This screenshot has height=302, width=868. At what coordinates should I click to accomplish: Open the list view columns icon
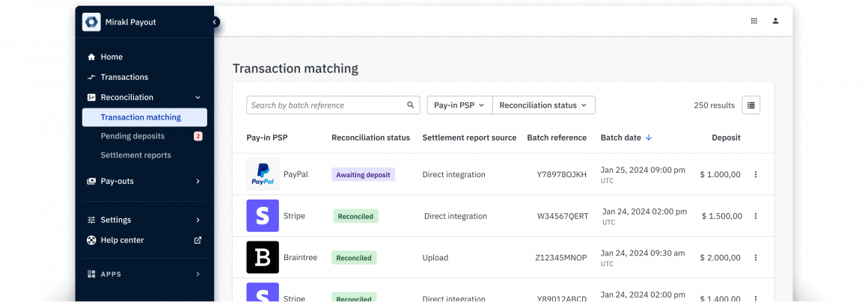(x=751, y=105)
